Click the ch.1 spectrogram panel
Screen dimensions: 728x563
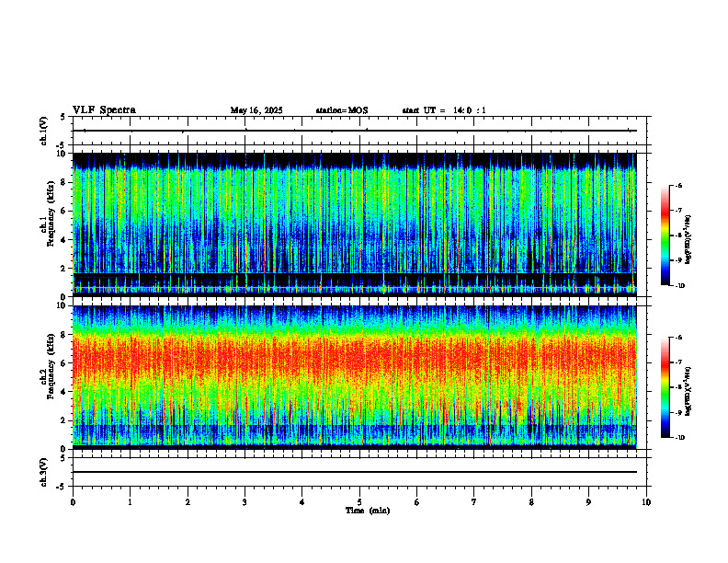pyautogui.click(x=355, y=224)
